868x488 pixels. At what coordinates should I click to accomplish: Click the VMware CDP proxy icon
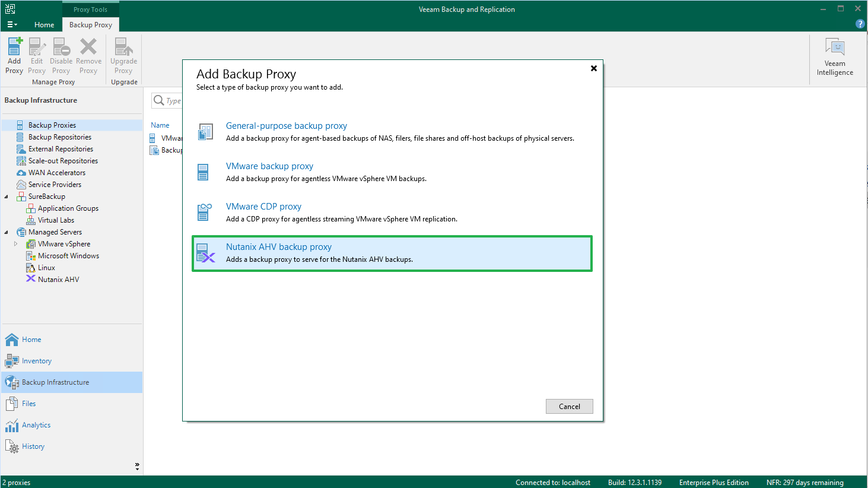coord(204,212)
